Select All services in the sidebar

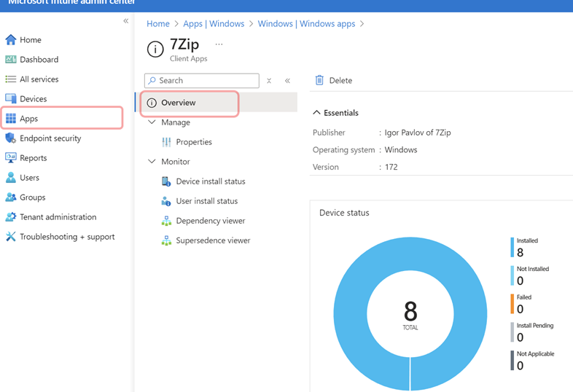(x=39, y=79)
